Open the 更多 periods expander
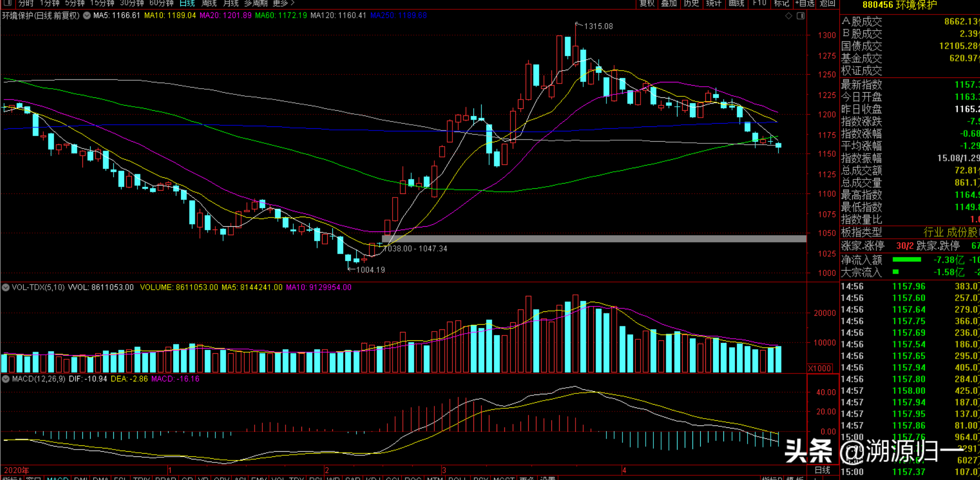 pyautogui.click(x=283, y=3)
